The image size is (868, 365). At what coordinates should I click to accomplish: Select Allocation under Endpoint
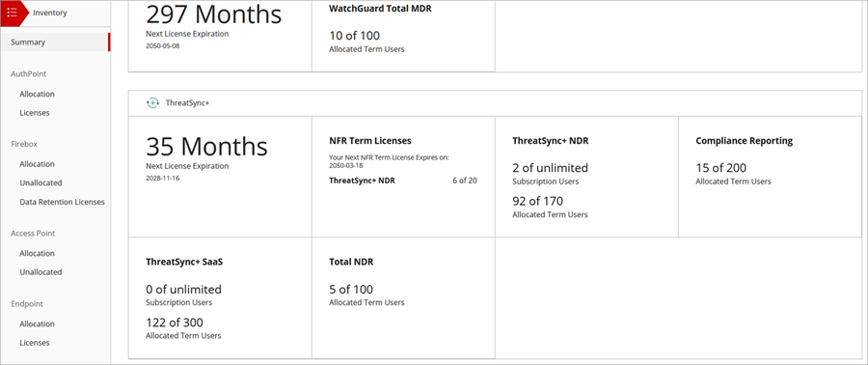click(x=37, y=323)
